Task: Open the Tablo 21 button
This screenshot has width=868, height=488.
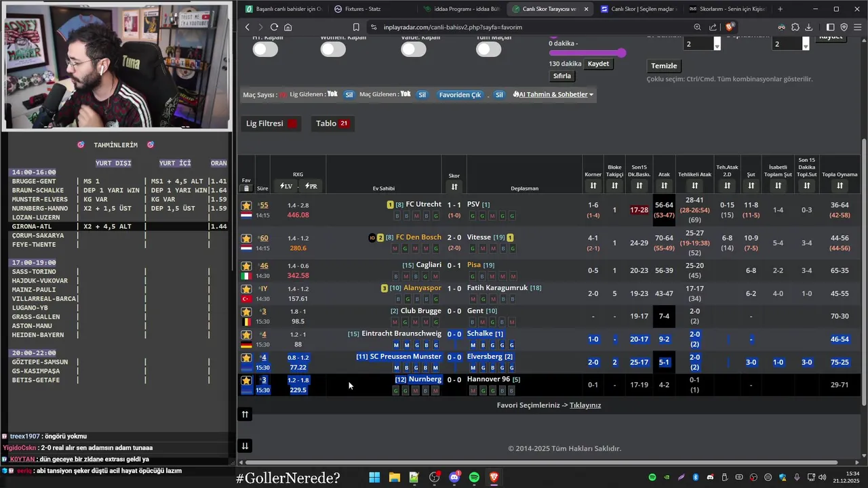Action: coord(332,123)
